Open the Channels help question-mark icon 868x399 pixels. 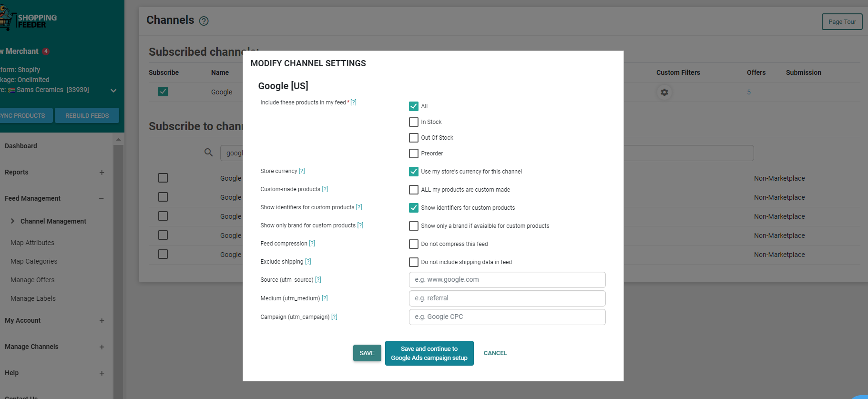[204, 21]
